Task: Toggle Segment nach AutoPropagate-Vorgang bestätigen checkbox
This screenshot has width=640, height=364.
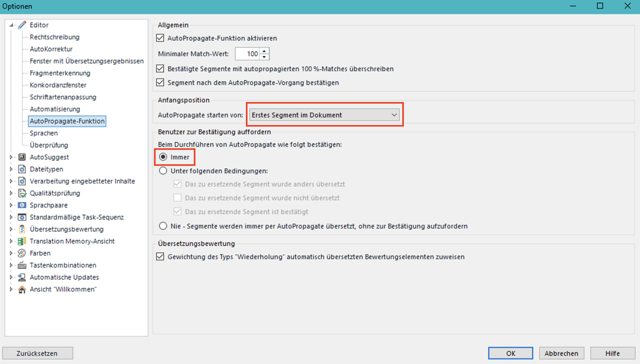Action: pyautogui.click(x=160, y=82)
